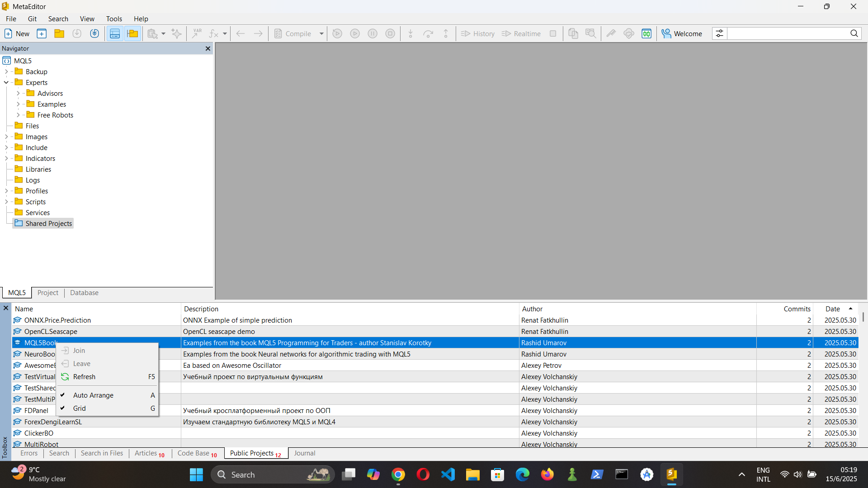
Task: Expand the Backup folder
Action: (x=6, y=71)
